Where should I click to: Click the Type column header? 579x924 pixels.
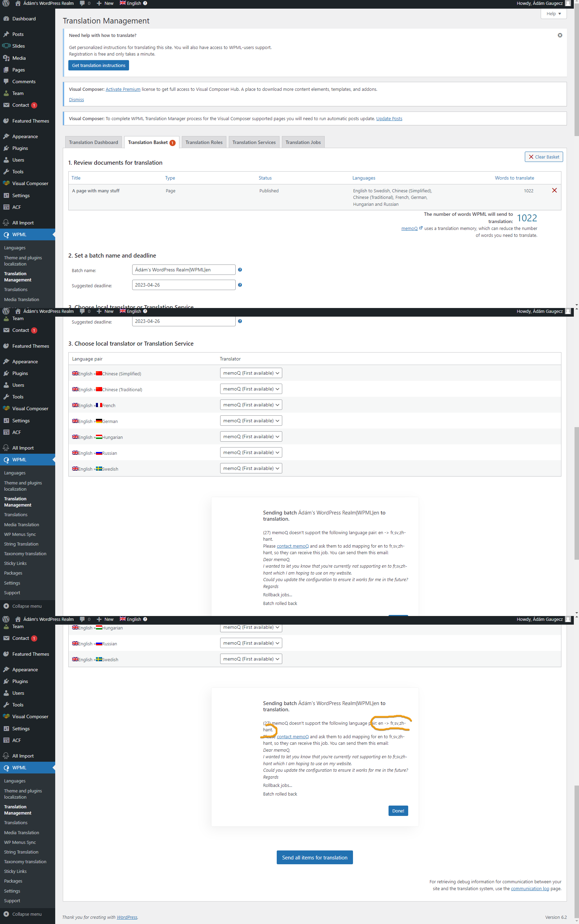click(x=170, y=178)
